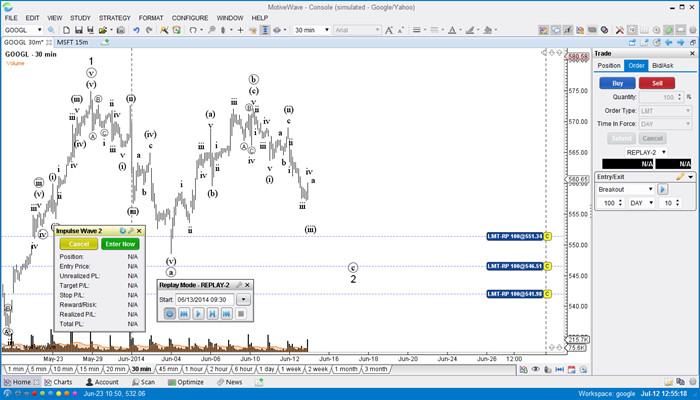Click the refresh icon on Impulse Wave 2 panel
Image resolution: width=700 pixels, height=400 pixels.
click(122, 231)
